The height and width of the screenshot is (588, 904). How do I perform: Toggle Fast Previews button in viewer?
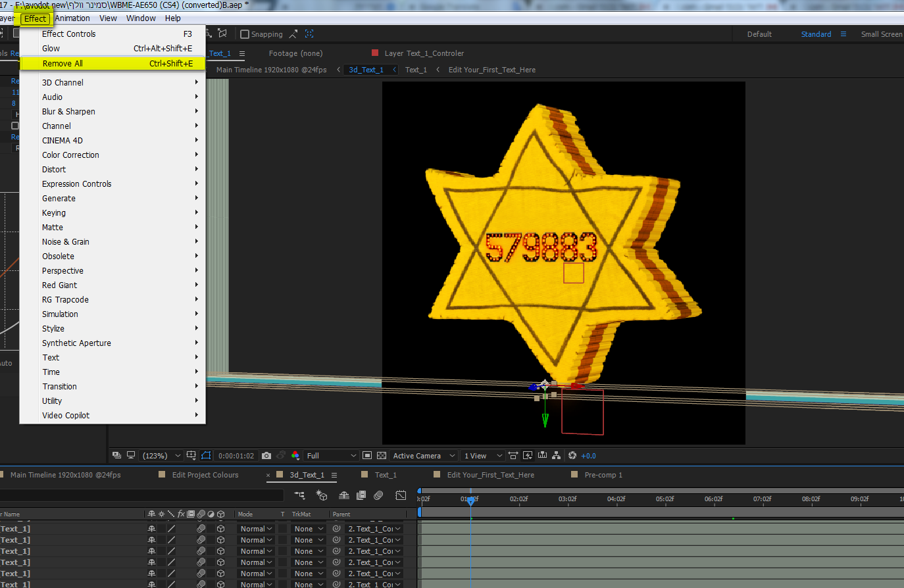pyautogui.click(x=528, y=456)
